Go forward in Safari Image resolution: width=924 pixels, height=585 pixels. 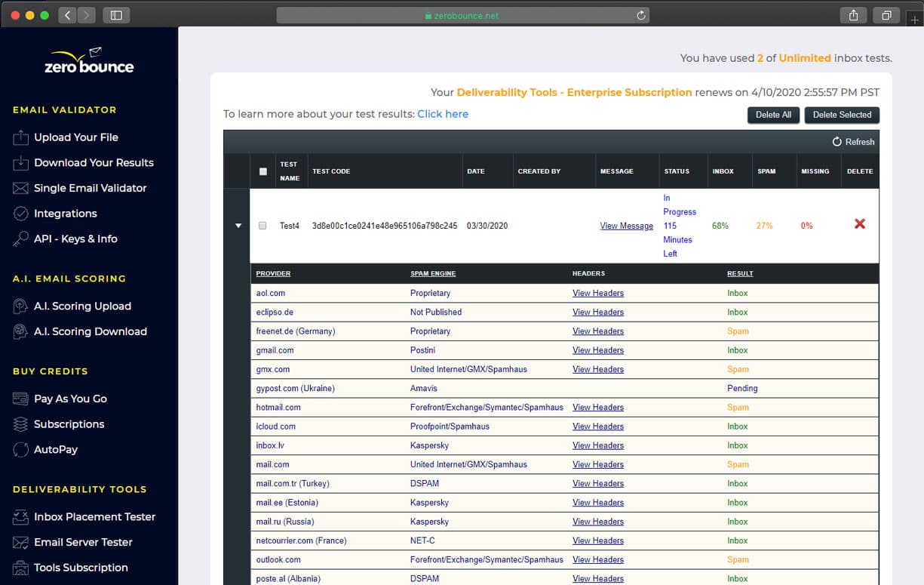pos(87,15)
